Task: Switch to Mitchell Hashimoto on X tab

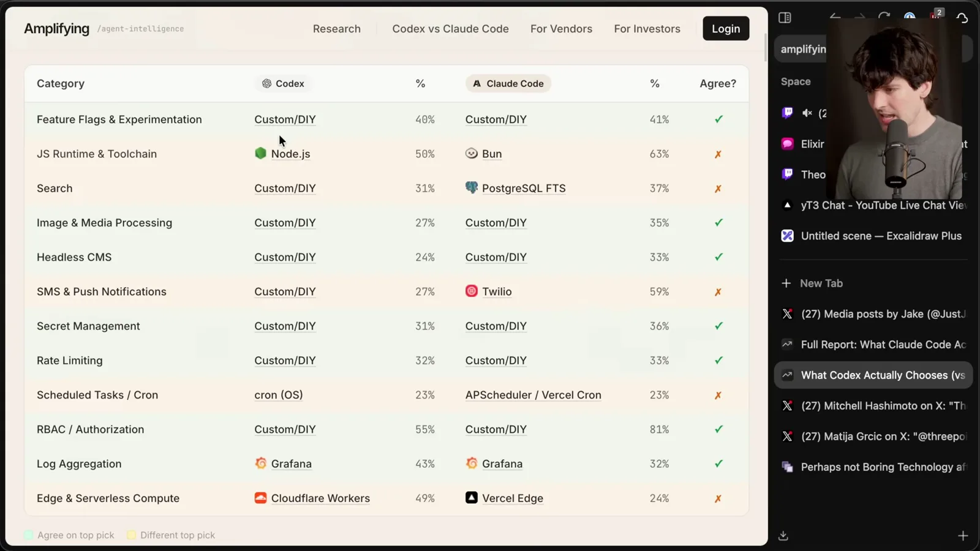Action: pyautogui.click(x=873, y=406)
